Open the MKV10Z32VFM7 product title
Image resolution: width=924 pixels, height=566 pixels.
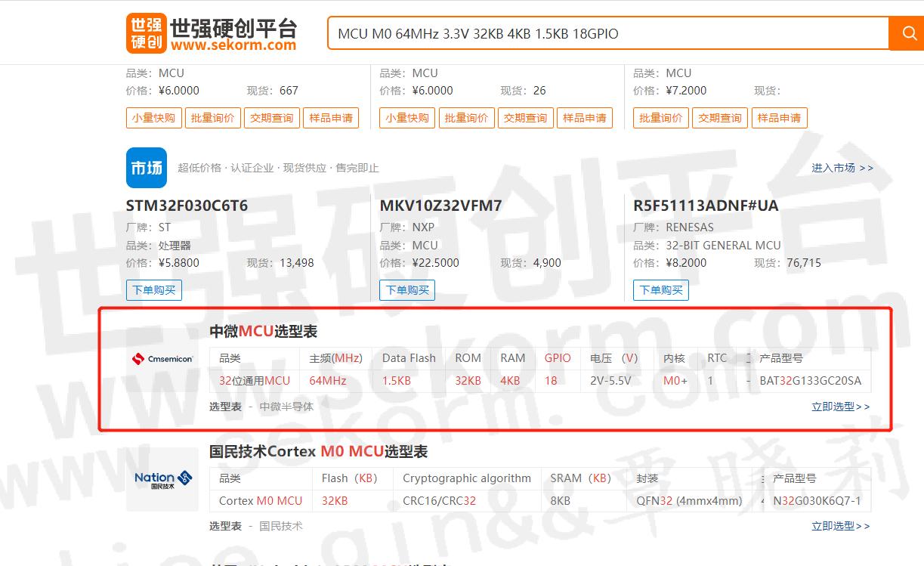point(440,206)
